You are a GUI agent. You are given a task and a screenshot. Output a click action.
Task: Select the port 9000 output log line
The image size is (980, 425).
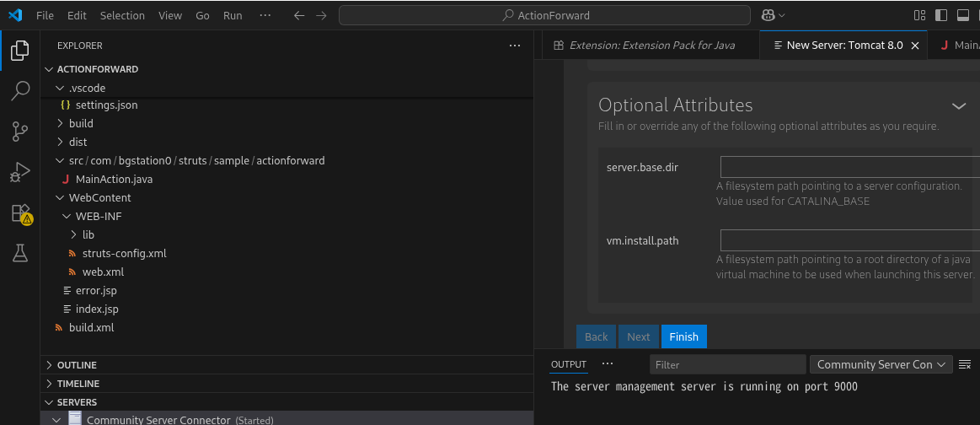coord(704,386)
